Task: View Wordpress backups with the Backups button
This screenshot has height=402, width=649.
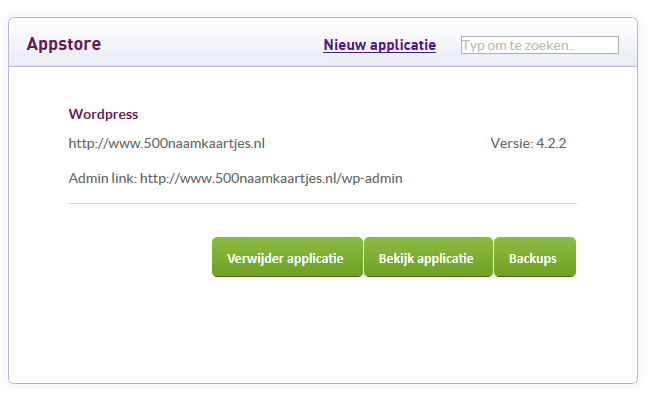Action: (x=535, y=257)
